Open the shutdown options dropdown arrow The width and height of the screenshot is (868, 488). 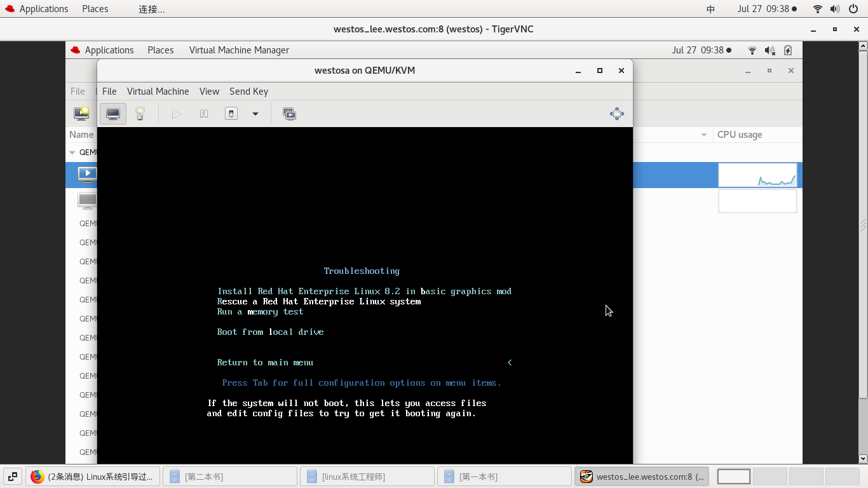point(255,114)
